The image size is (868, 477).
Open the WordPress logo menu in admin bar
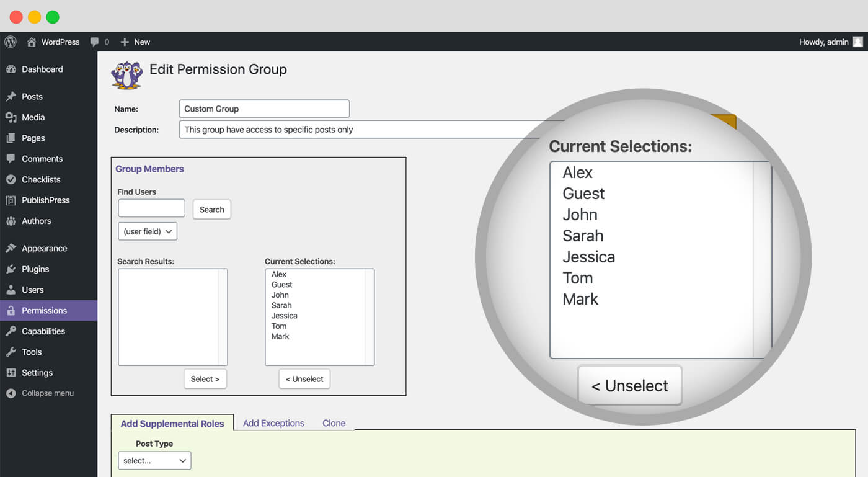[10, 42]
